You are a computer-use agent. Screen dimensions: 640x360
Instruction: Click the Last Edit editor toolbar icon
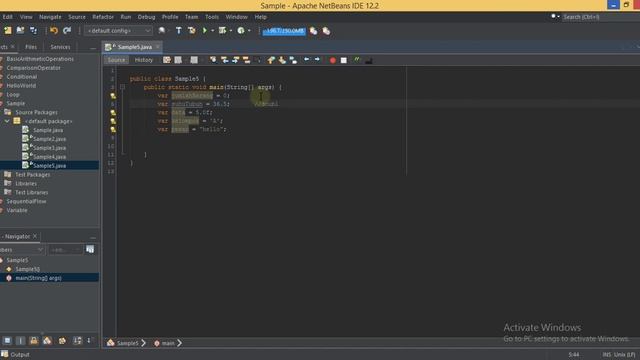point(167,60)
